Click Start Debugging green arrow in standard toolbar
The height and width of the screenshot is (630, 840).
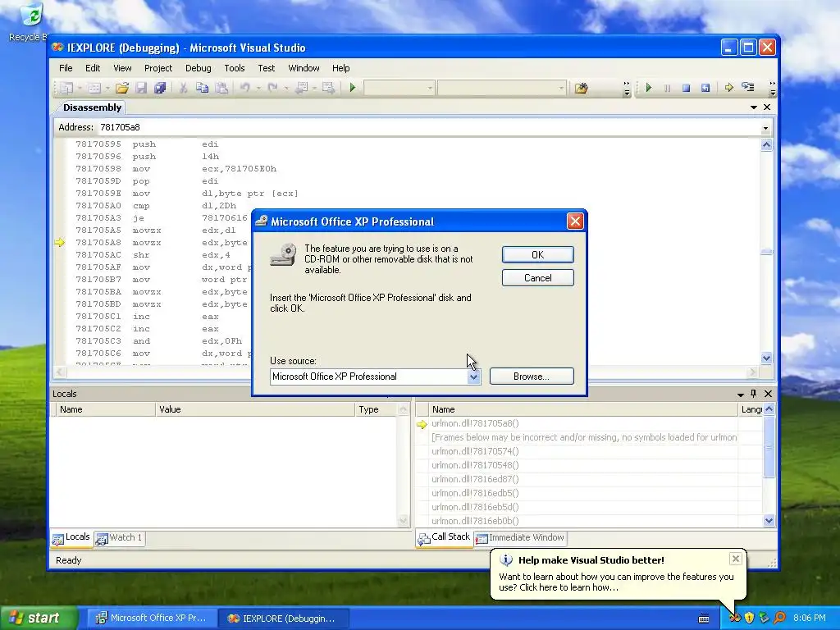coord(353,87)
